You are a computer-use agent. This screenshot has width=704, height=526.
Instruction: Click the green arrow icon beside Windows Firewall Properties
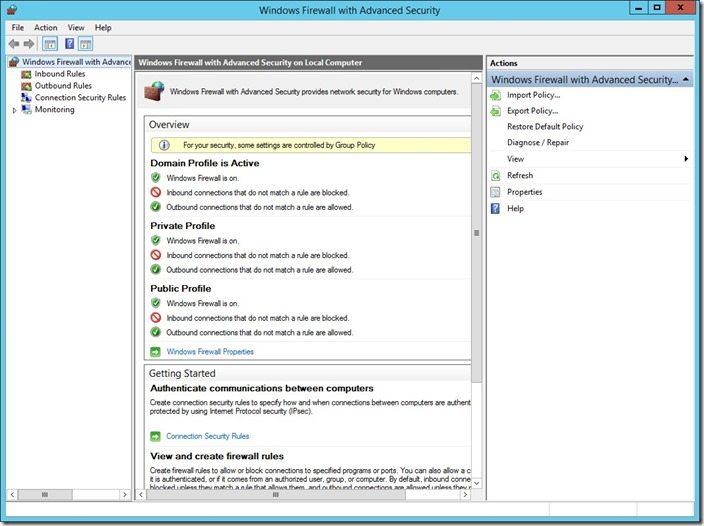coord(155,352)
